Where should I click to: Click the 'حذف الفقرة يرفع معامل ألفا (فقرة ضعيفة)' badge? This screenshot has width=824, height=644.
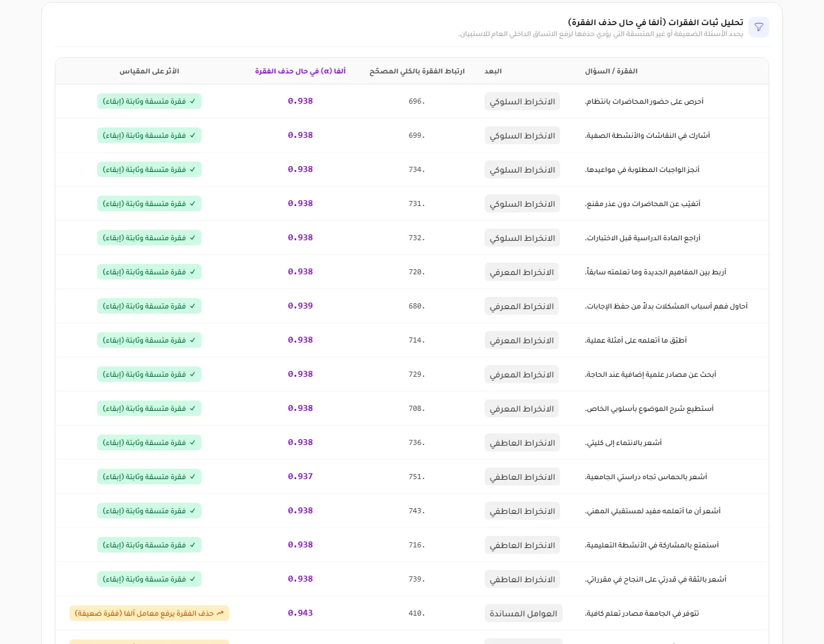pyautogui.click(x=149, y=613)
